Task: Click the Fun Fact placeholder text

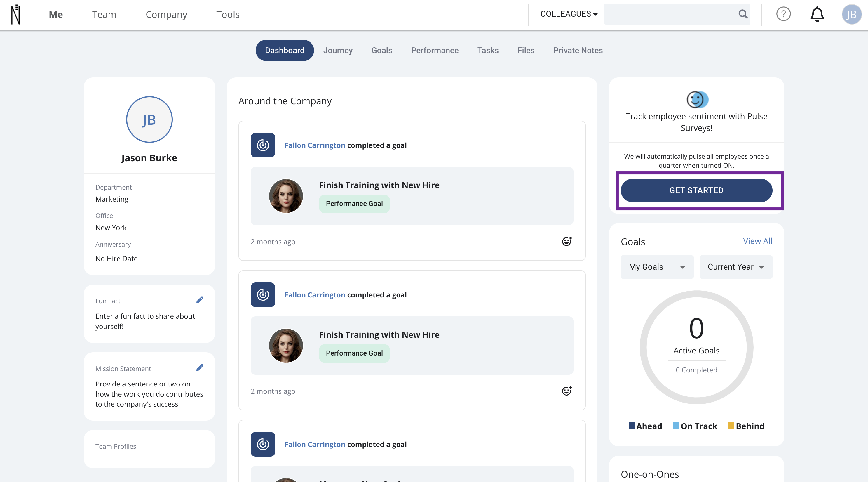Action: (x=145, y=321)
